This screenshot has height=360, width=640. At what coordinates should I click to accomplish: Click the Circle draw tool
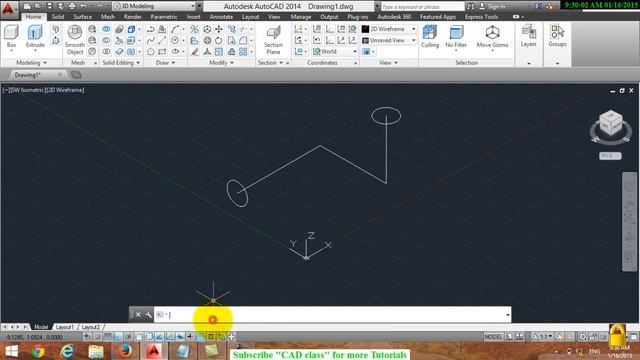click(175, 40)
